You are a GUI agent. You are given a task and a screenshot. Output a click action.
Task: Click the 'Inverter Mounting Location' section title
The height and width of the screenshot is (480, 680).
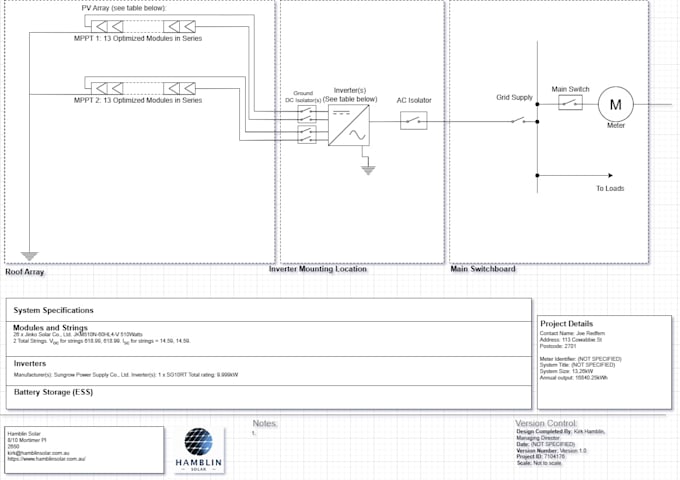pos(317,269)
